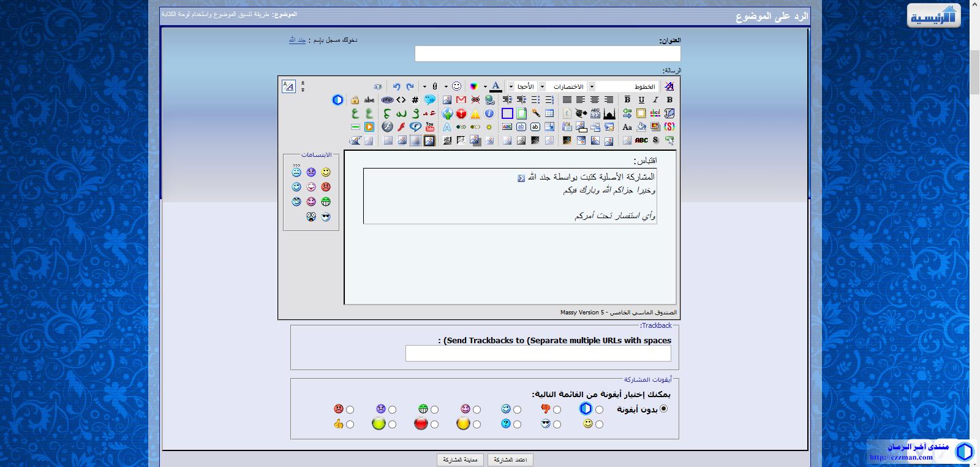Select the thumbs-up post icon radio button
980x467 pixels.
pos(350,424)
